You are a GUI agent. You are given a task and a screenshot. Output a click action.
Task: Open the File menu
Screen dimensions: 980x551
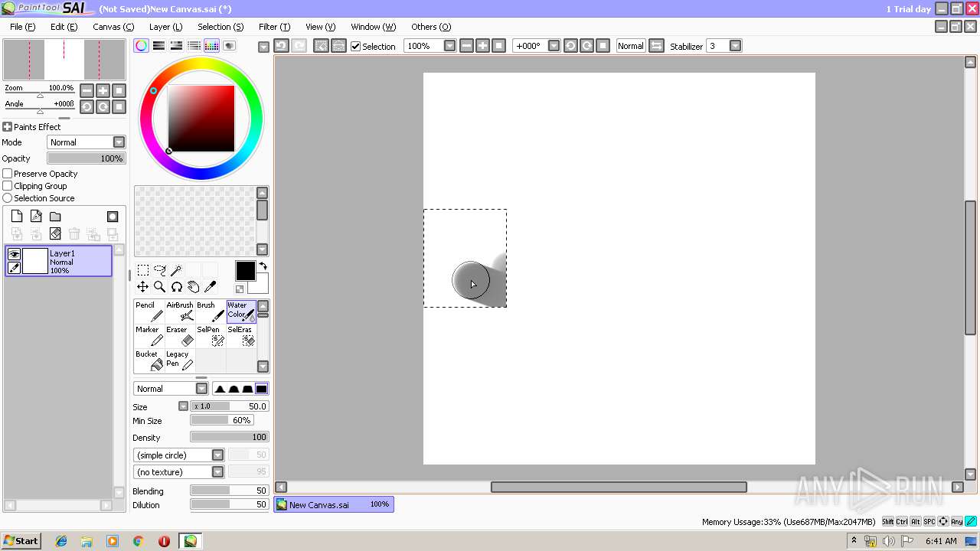pyautogui.click(x=22, y=27)
